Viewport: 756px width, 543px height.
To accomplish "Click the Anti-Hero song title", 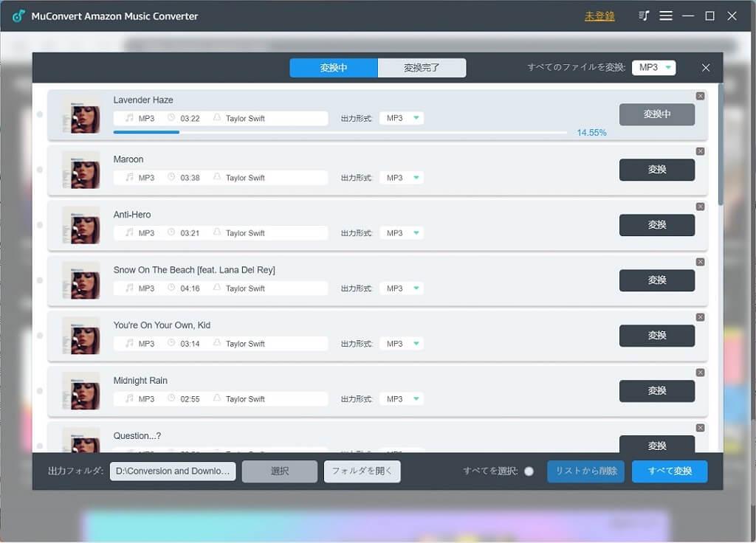I will coord(132,215).
